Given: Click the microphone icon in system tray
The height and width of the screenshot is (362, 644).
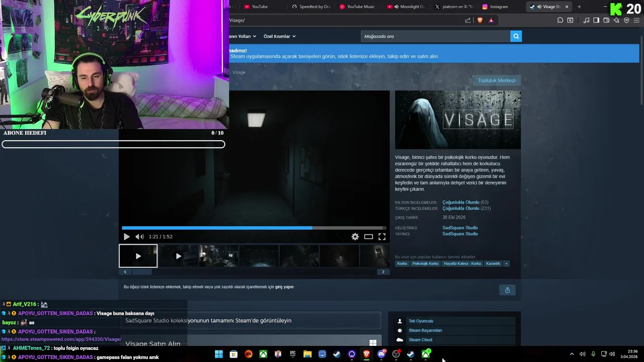Looking at the screenshot, I should point(593,354).
